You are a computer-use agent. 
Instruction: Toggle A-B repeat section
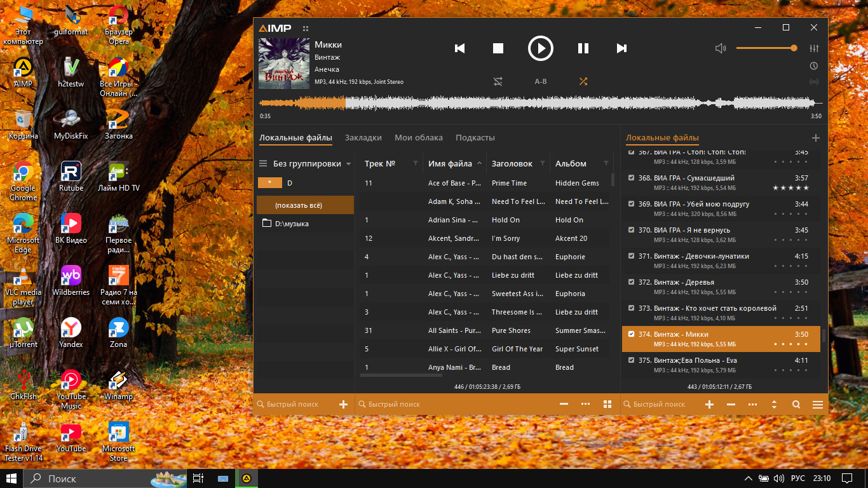pos(541,81)
